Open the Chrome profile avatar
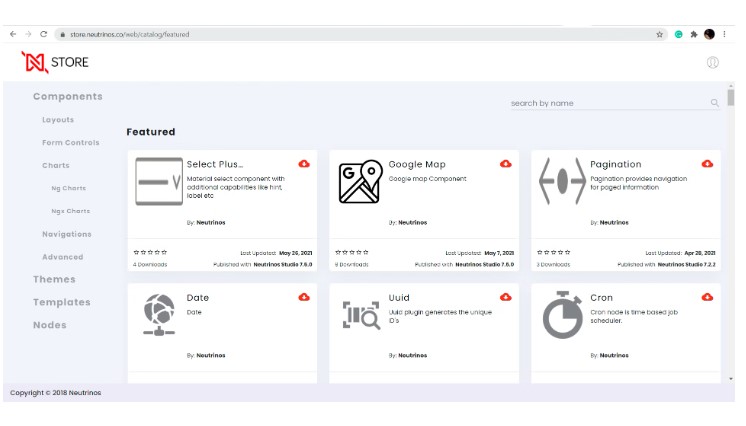746x426 pixels. (709, 34)
